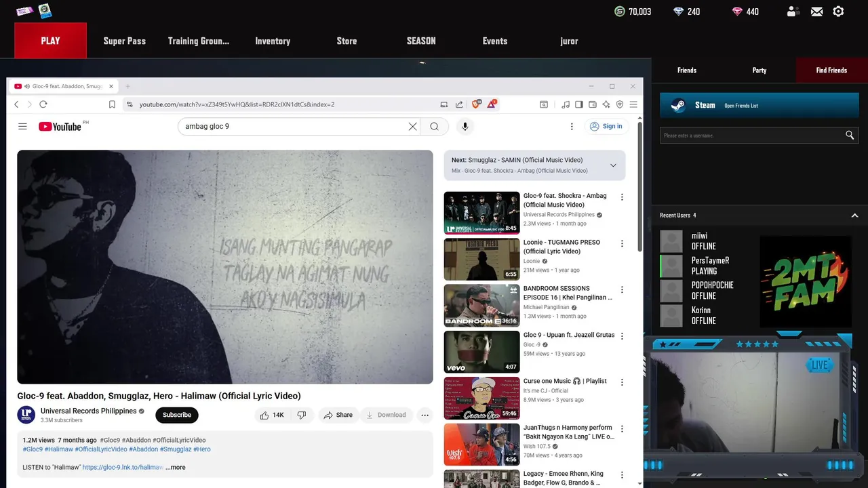This screenshot has width=868, height=488.
Task: Open the Events tab
Action: pyautogui.click(x=495, y=41)
